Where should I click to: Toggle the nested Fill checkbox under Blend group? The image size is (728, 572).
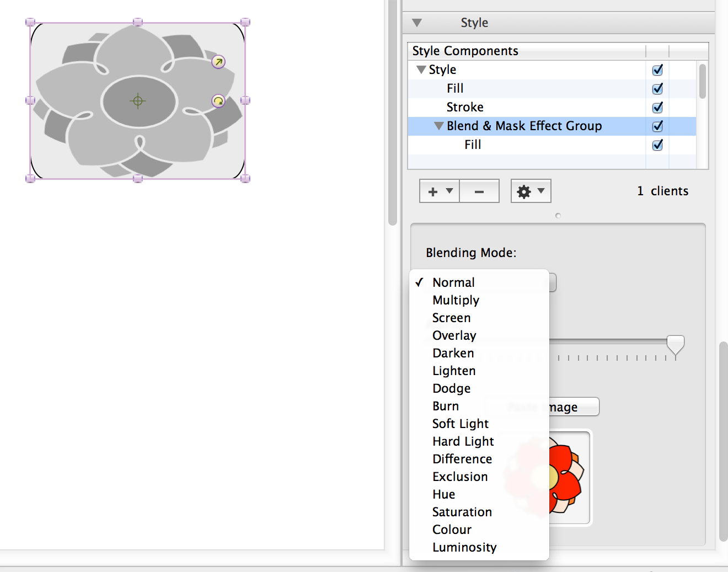click(657, 145)
